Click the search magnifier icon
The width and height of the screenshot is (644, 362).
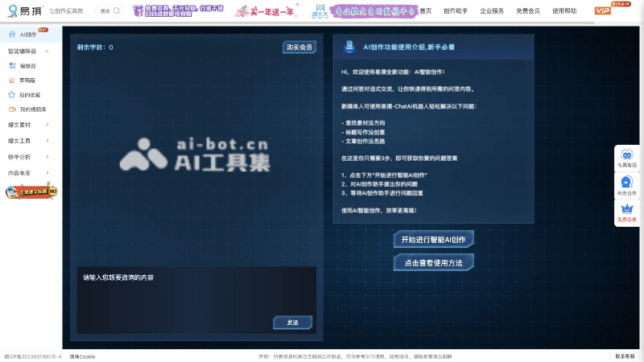pos(118,11)
